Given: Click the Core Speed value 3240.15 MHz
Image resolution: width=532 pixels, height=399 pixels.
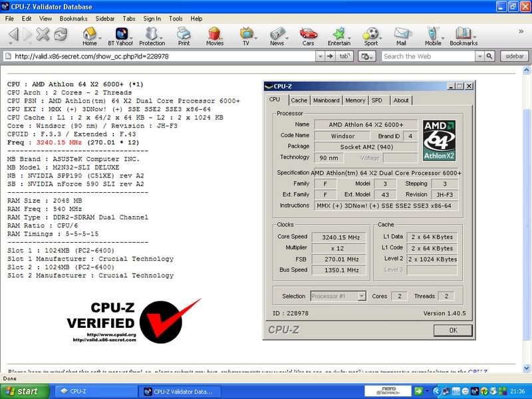Looking at the screenshot, I should (338, 237).
